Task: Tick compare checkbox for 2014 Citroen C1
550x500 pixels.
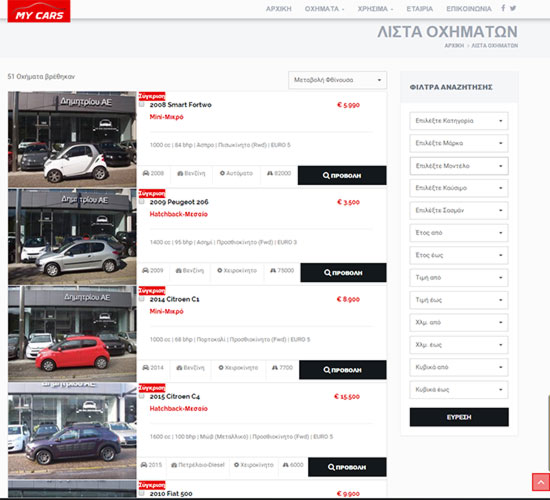Action: 142,299
